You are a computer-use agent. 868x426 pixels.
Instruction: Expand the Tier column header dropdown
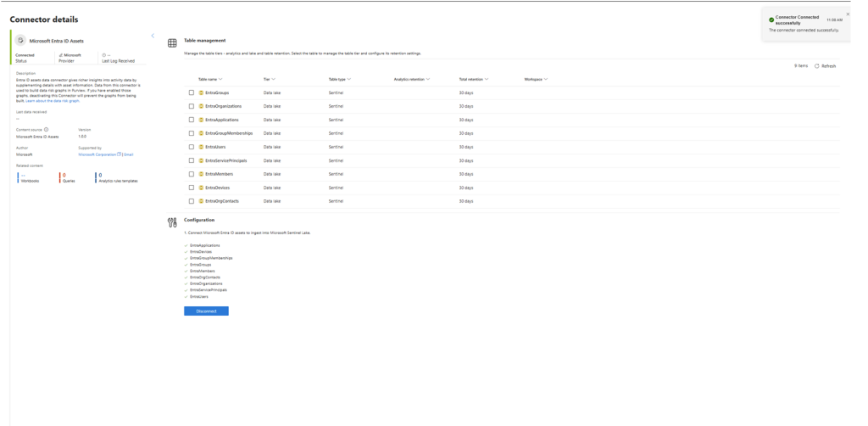[x=270, y=79]
